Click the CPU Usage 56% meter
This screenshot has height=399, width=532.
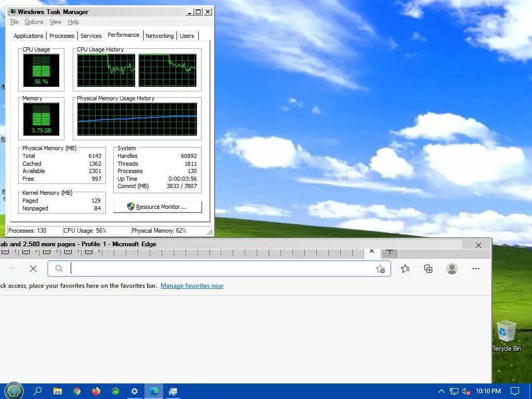pyautogui.click(x=41, y=71)
